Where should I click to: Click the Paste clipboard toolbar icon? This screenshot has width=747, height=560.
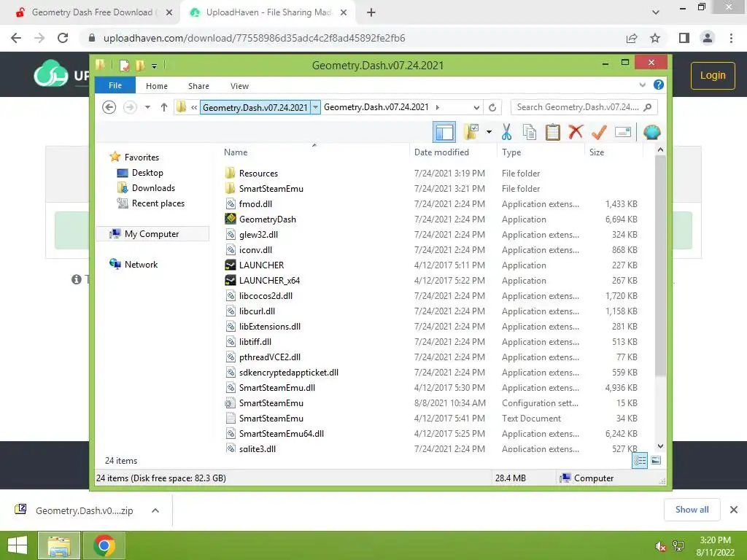tap(553, 132)
